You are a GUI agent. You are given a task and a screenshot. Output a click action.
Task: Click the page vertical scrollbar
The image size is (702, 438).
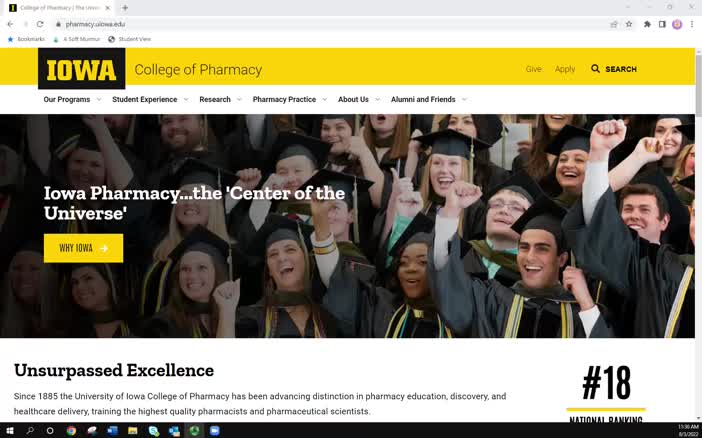(x=698, y=250)
